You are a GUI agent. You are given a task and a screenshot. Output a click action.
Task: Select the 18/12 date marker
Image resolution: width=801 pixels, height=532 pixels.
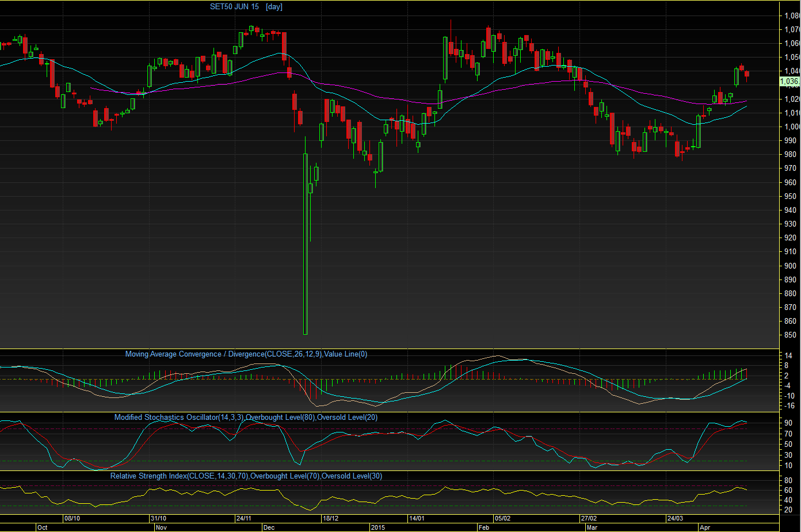tap(330, 518)
